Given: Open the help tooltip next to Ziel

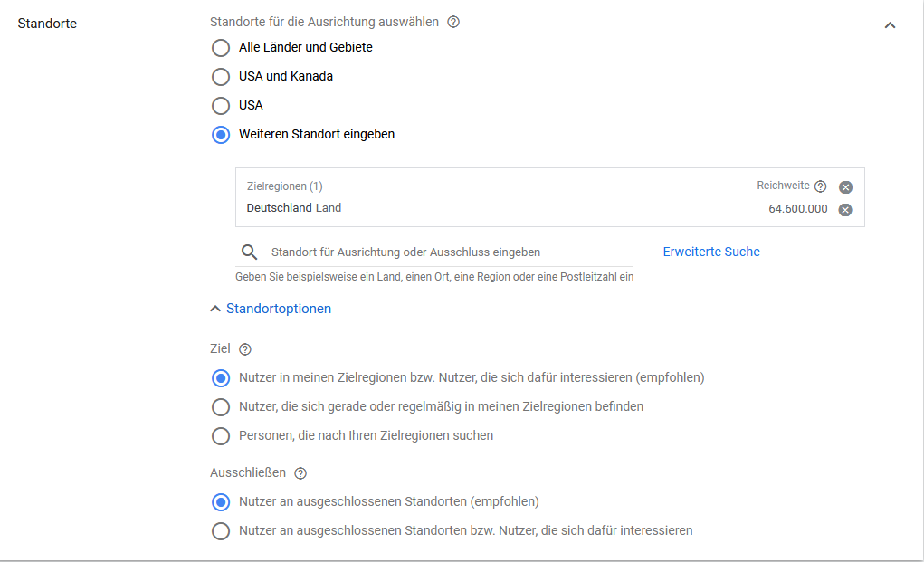Looking at the screenshot, I should [244, 349].
